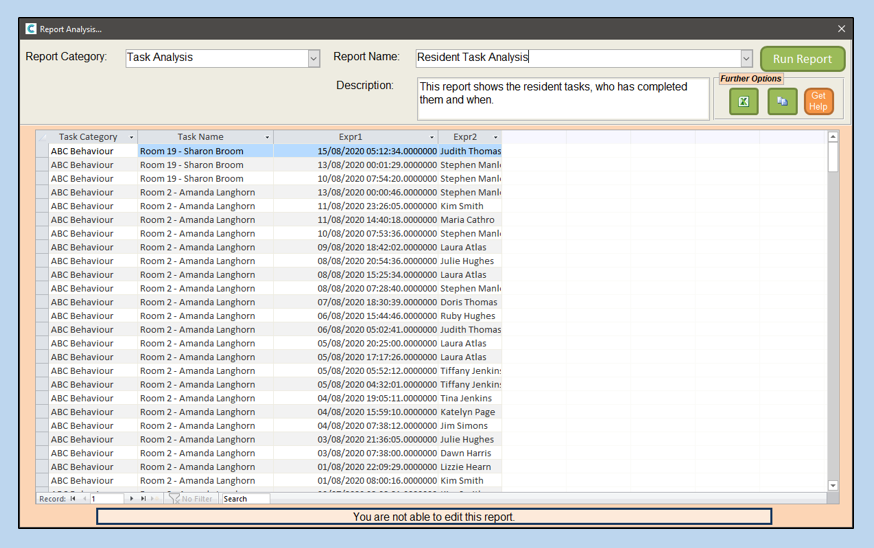Open the Expr1 column filter arrow
Screen dimensions: 874x548
[432, 137]
